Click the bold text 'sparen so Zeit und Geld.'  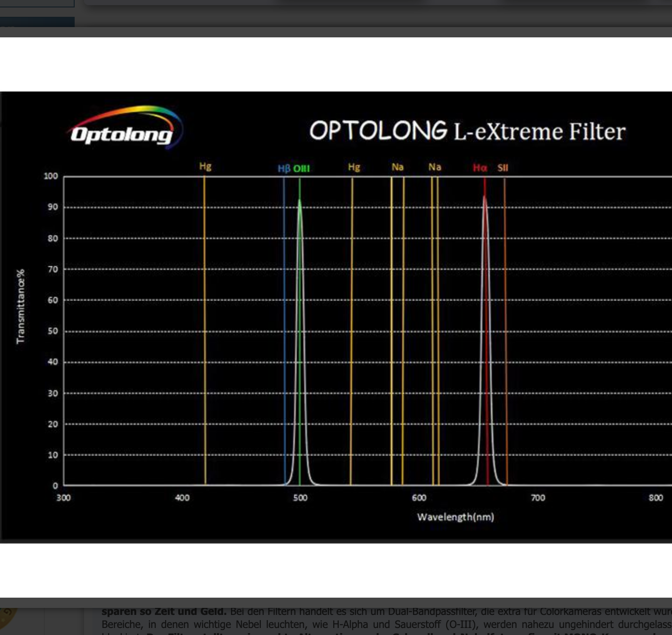pyautogui.click(x=164, y=611)
